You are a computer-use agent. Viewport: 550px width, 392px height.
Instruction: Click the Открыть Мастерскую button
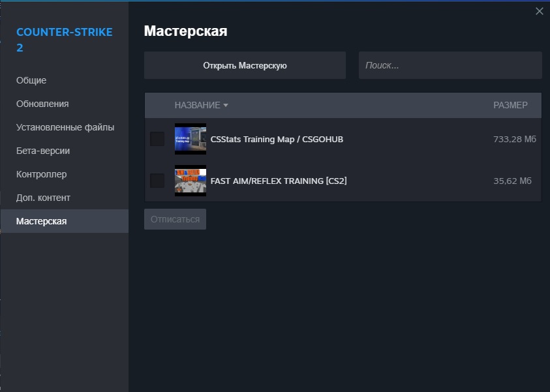click(245, 66)
